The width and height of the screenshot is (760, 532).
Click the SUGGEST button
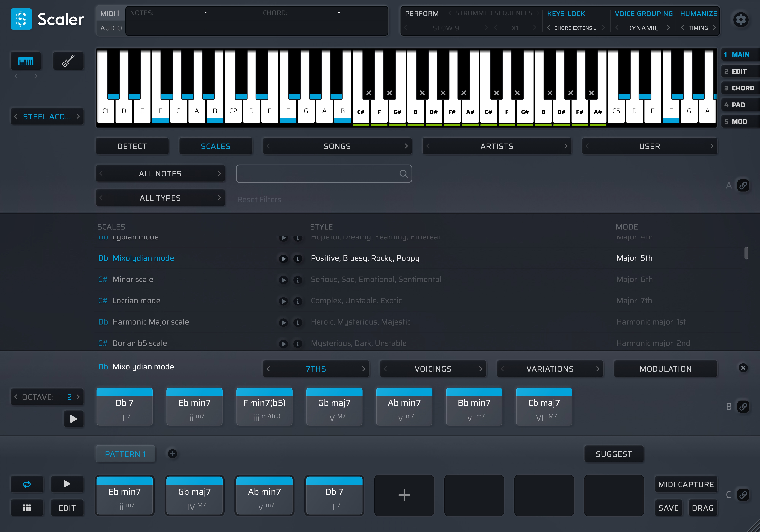tap(614, 454)
